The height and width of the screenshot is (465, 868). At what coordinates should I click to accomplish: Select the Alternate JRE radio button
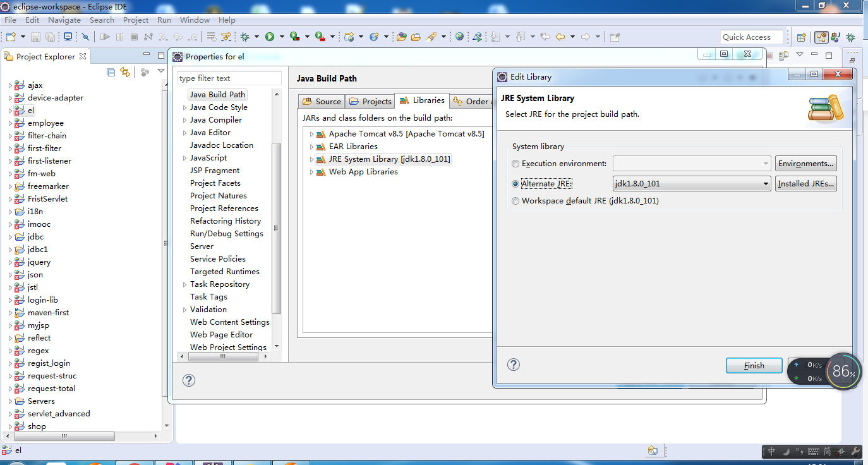coord(516,184)
